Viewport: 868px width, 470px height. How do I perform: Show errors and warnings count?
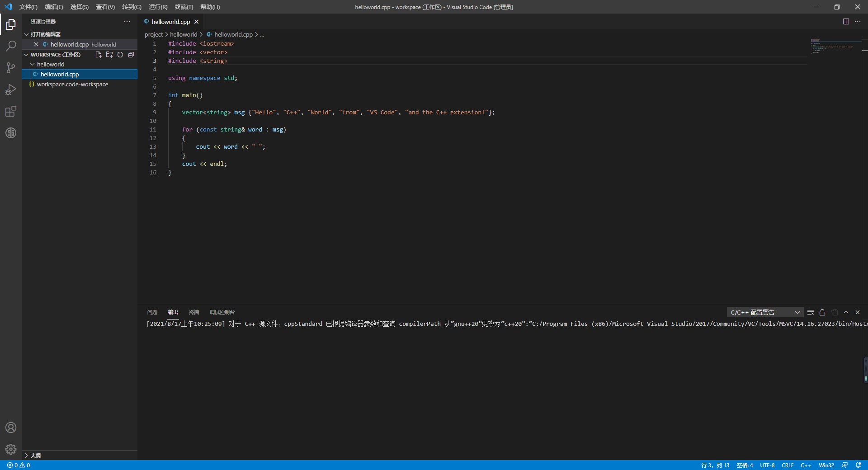(x=19, y=465)
